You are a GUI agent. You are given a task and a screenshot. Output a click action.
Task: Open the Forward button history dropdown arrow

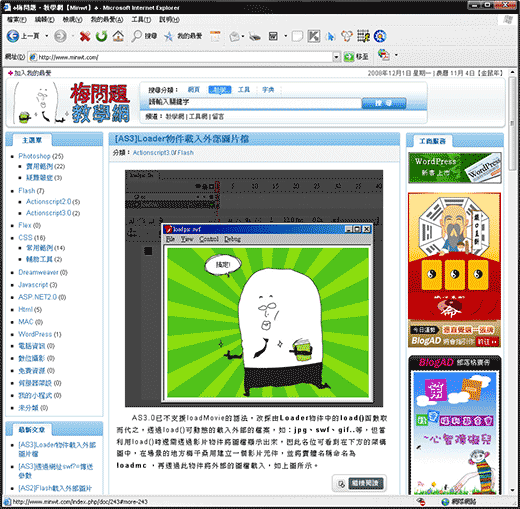[x=72, y=36]
